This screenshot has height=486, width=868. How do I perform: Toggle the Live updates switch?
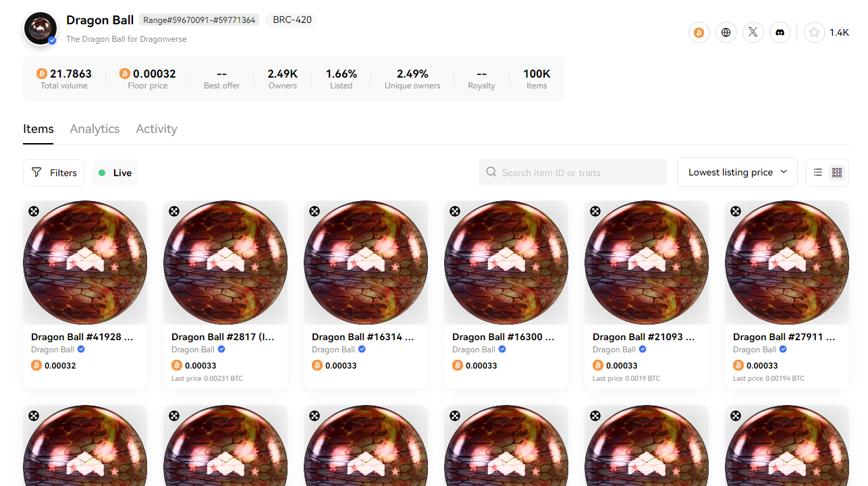(x=115, y=173)
